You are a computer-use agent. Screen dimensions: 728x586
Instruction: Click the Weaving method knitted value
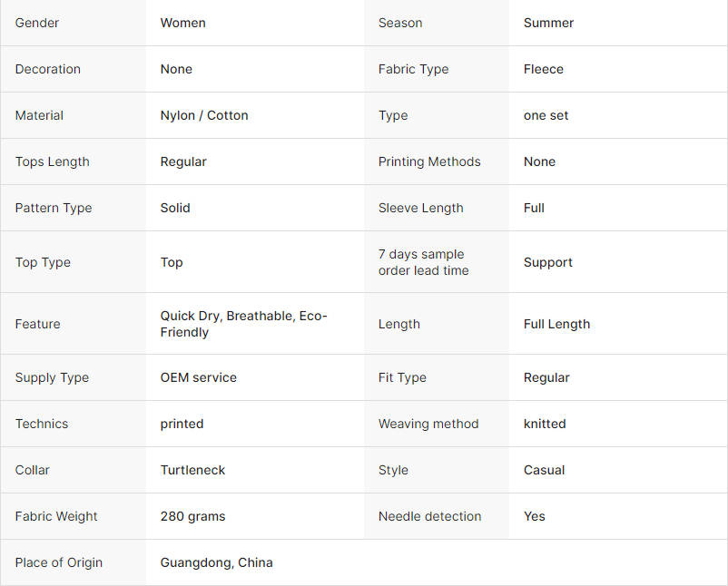(x=545, y=424)
